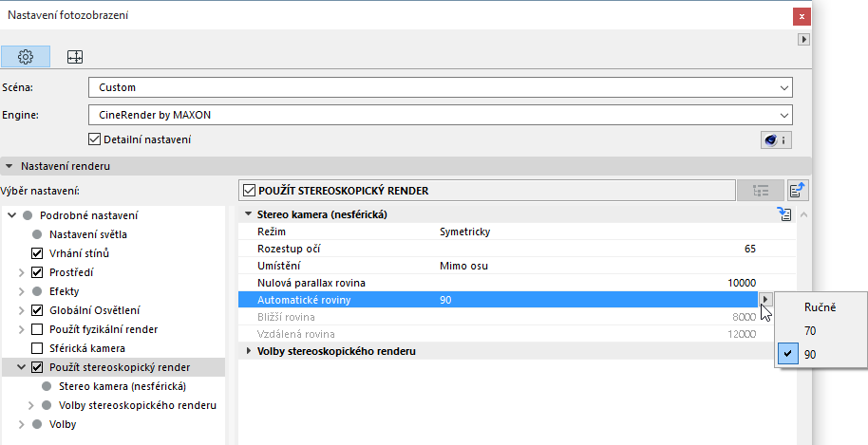868x445 pixels.
Task: Select Stereo kamera (nesférická) in the tree
Action: [122, 386]
